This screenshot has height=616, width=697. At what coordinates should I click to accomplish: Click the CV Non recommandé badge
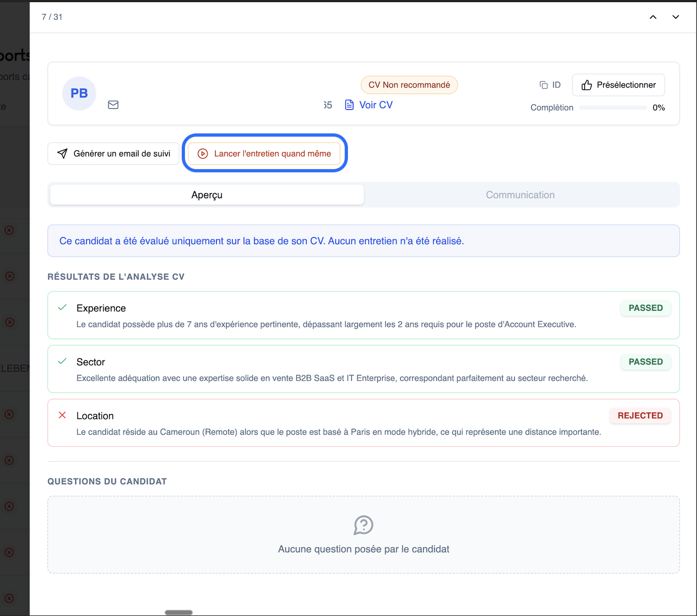409,85
